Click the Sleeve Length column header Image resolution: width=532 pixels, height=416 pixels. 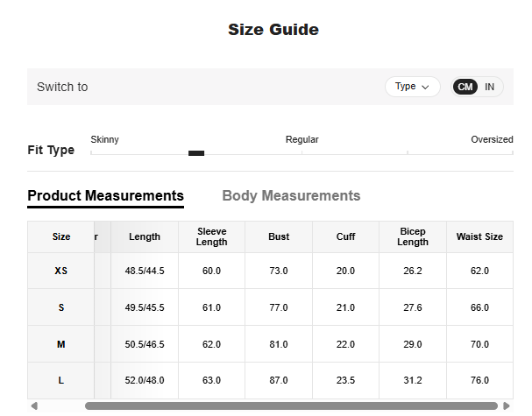click(211, 236)
